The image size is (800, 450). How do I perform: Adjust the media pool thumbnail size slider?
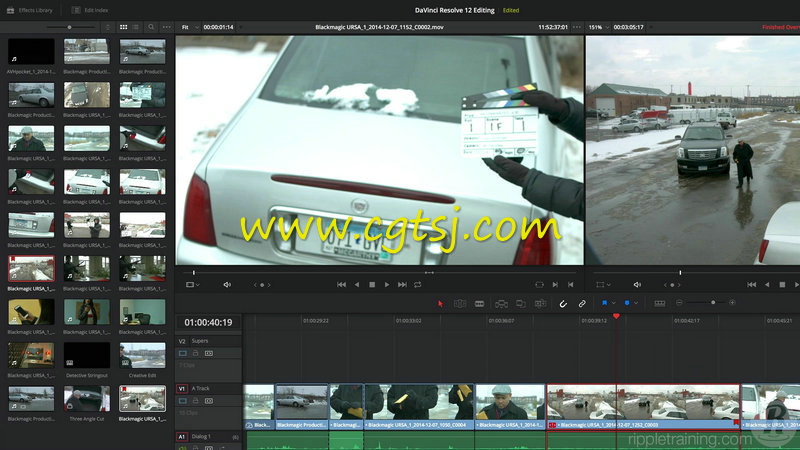(x=69, y=27)
